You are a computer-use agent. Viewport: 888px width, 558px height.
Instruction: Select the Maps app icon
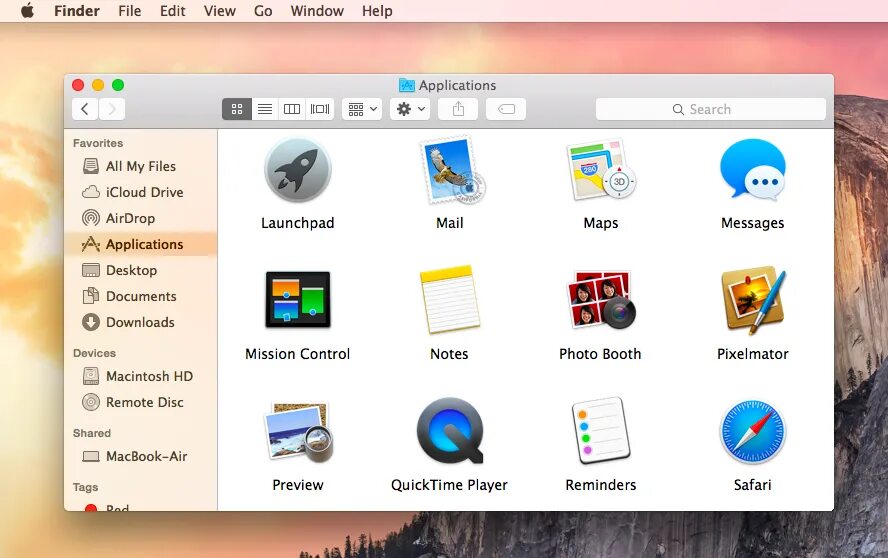[601, 169]
